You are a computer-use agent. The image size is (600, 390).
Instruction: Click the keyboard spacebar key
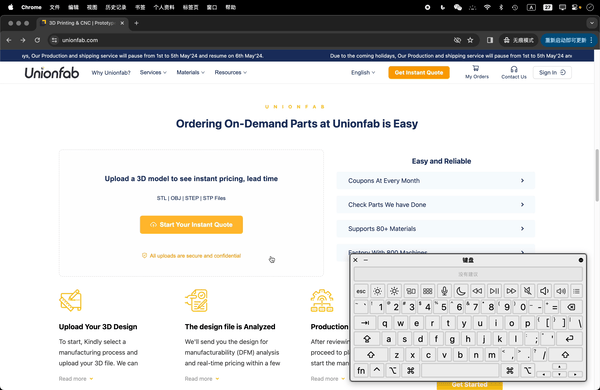click(x=460, y=370)
